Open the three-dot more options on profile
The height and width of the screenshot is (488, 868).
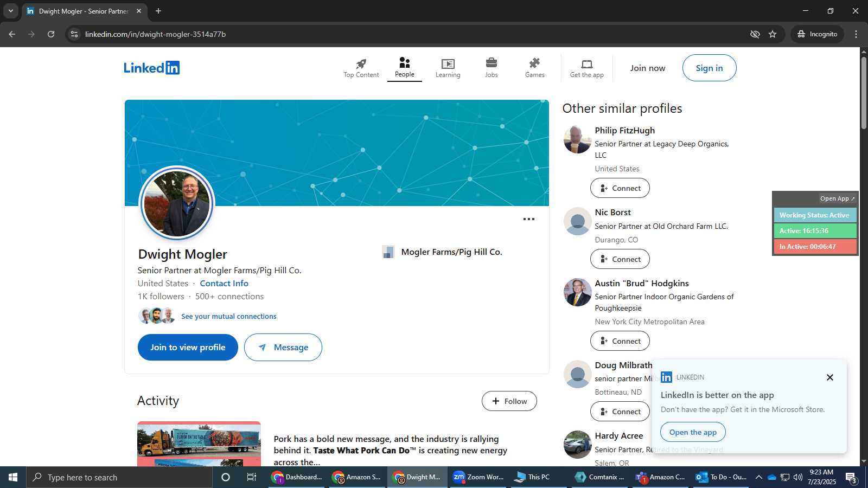(529, 219)
